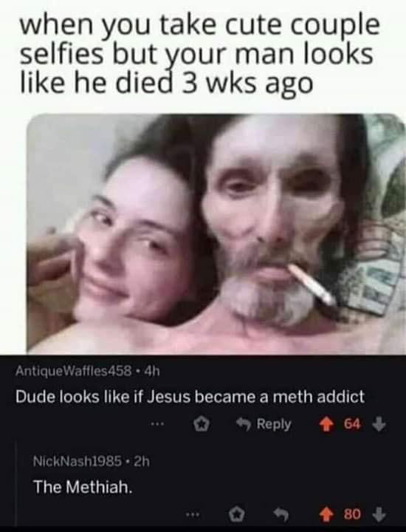
Task: Downvote The Methiah reply
Action: pos(379,515)
